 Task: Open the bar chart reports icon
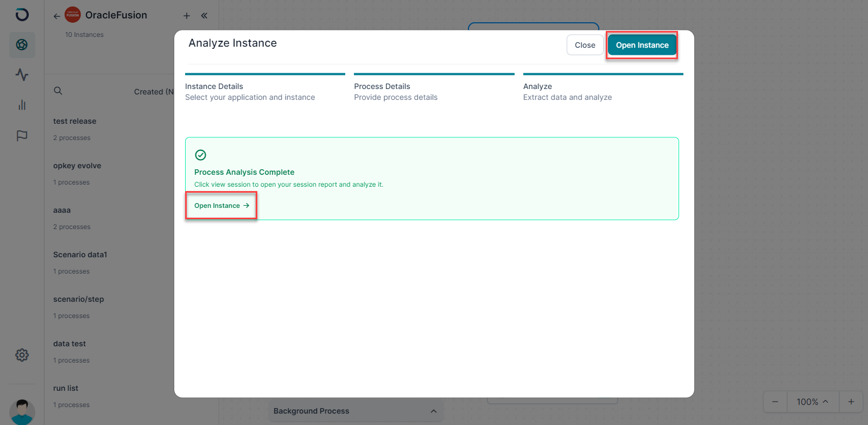click(22, 105)
